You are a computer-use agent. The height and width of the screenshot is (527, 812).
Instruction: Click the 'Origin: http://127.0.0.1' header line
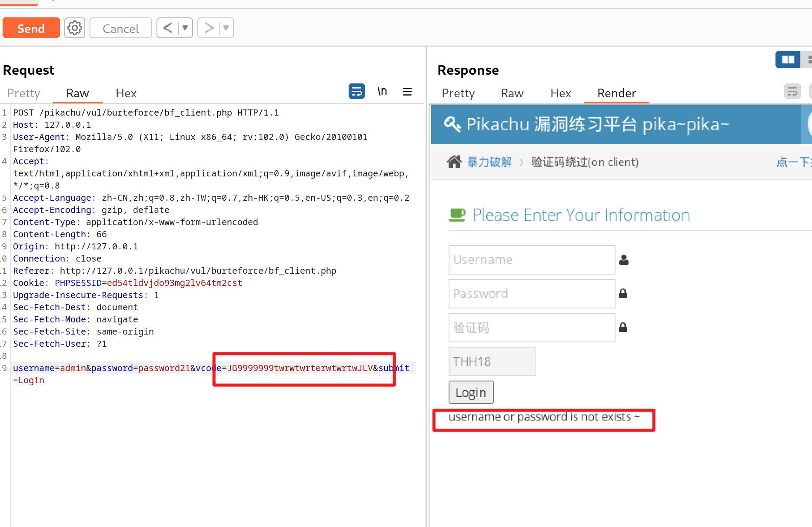click(x=76, y=246)
